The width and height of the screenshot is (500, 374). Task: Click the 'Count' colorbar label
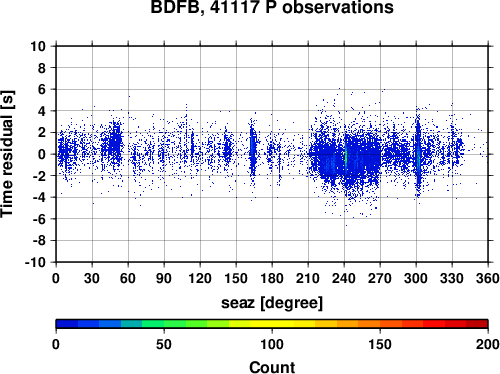[x=272, y=367]
